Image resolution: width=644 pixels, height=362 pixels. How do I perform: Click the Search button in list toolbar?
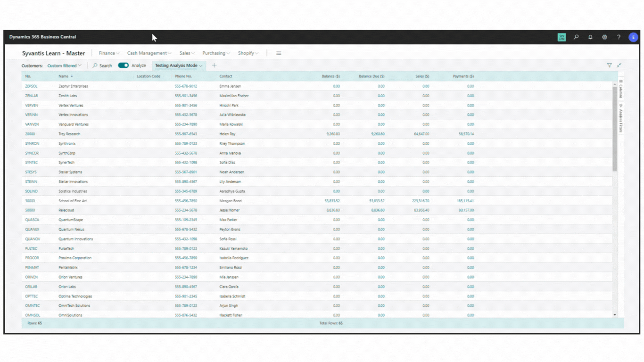[102, 66]
